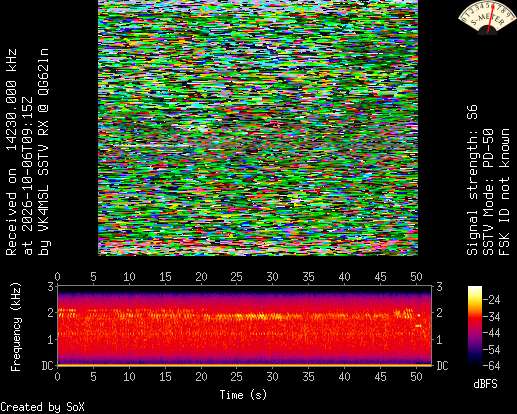Click the Time (s) axis label

[x=243, y=395]
